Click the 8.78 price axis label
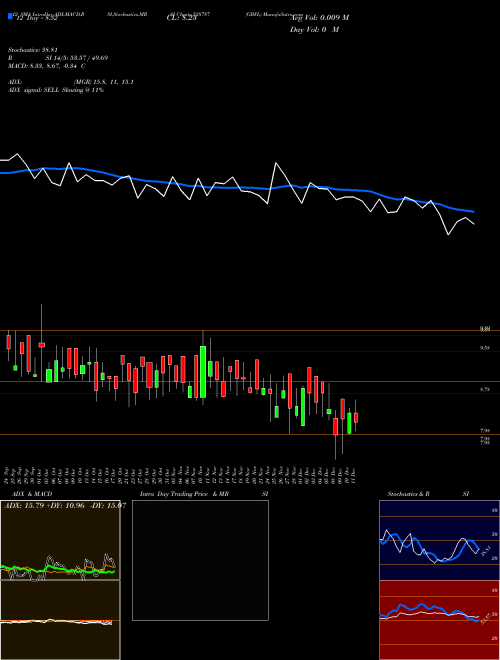 click(484, 390)
